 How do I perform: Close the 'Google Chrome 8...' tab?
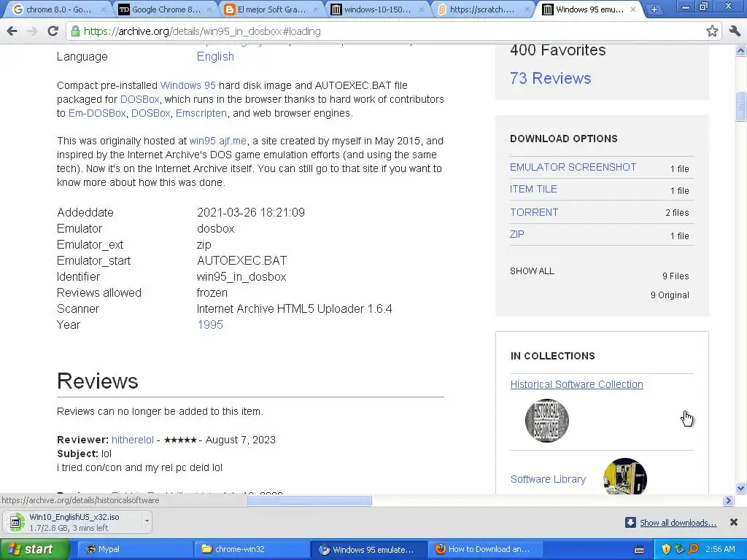[x=209, y=9]
